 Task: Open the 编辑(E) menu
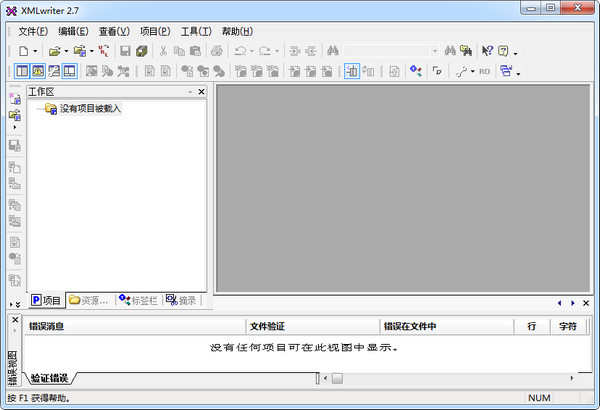[x=73, y=31]
